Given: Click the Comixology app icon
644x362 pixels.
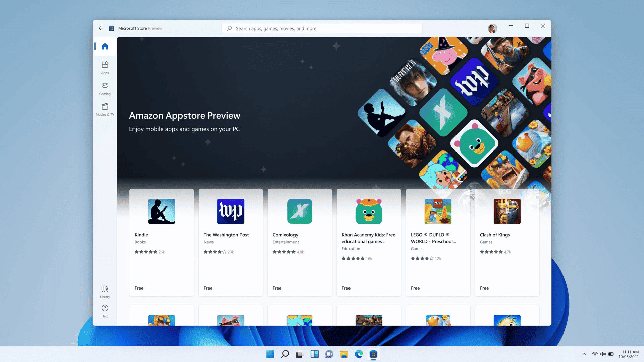Looking at the screenshot, I should pos(300,211).
